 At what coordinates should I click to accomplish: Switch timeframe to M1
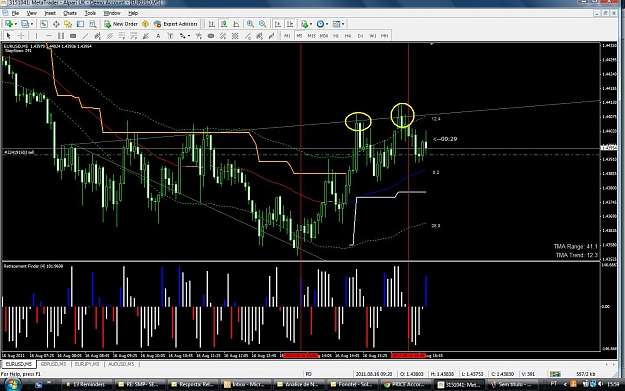tap(287, 36)
